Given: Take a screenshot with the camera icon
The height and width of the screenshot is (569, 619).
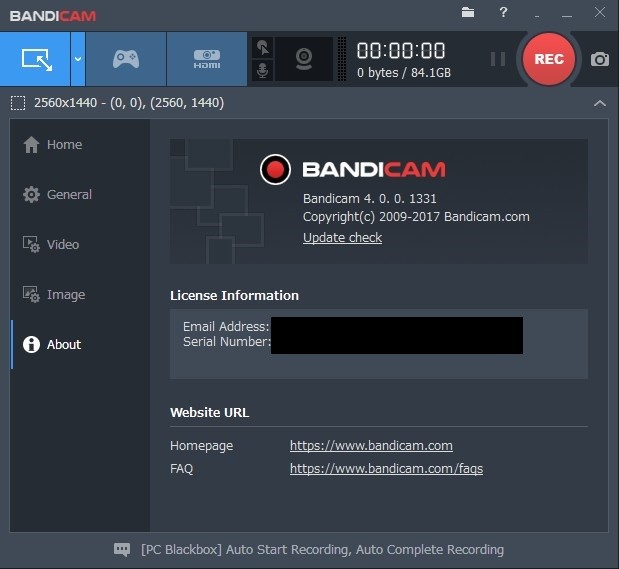Looking at the screenshot, I should pos(599,59).
